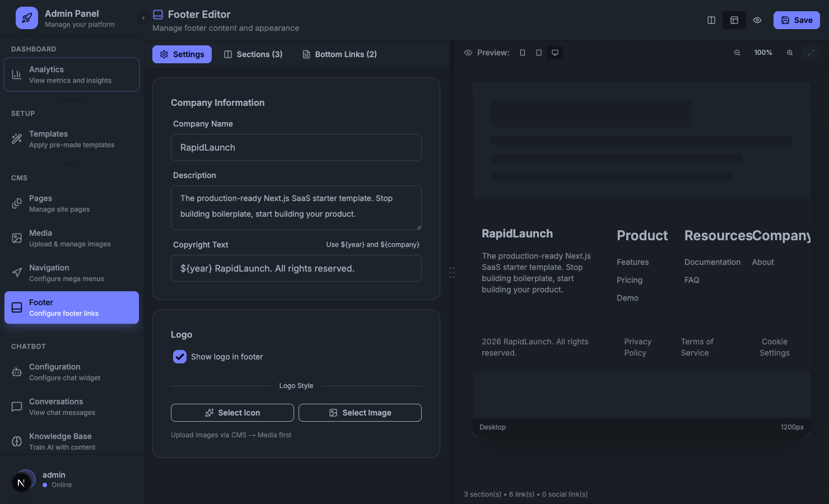Click the Navigation arrow icon in sidebar
Image resolution: width=829 pixels, height=504 pixels.
17,273
